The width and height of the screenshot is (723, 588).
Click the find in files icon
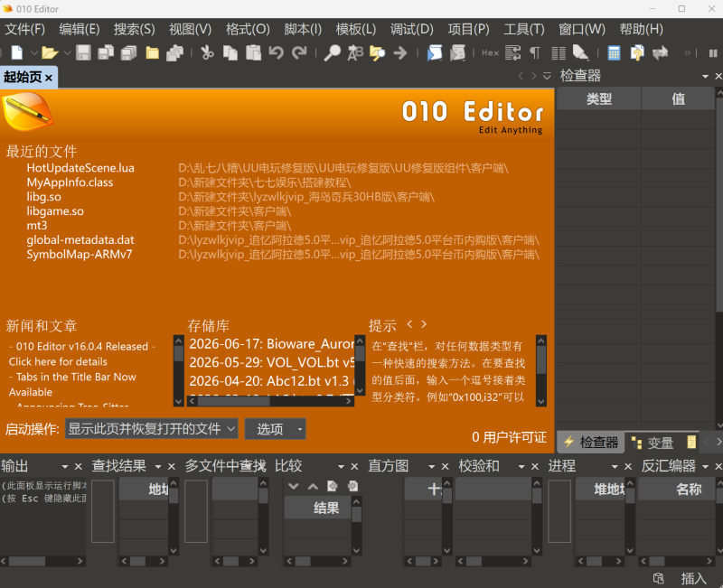[x=377, y=52]
